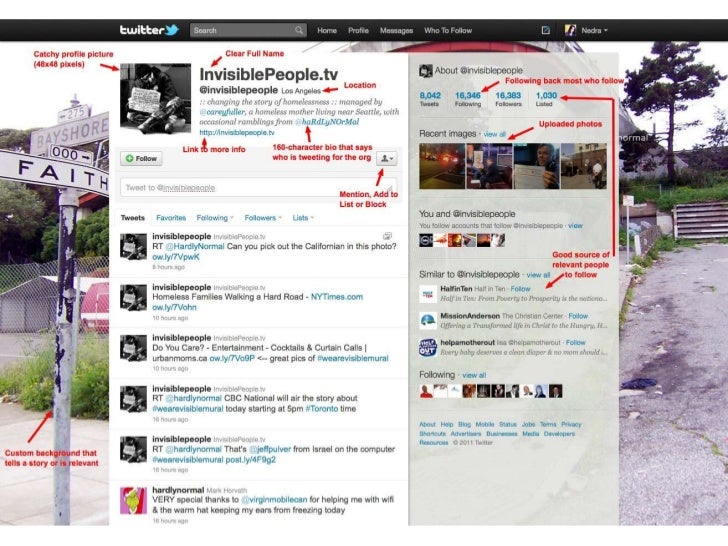
Task: Click the search magnifier icon
Action: click(x=299, y=30)
